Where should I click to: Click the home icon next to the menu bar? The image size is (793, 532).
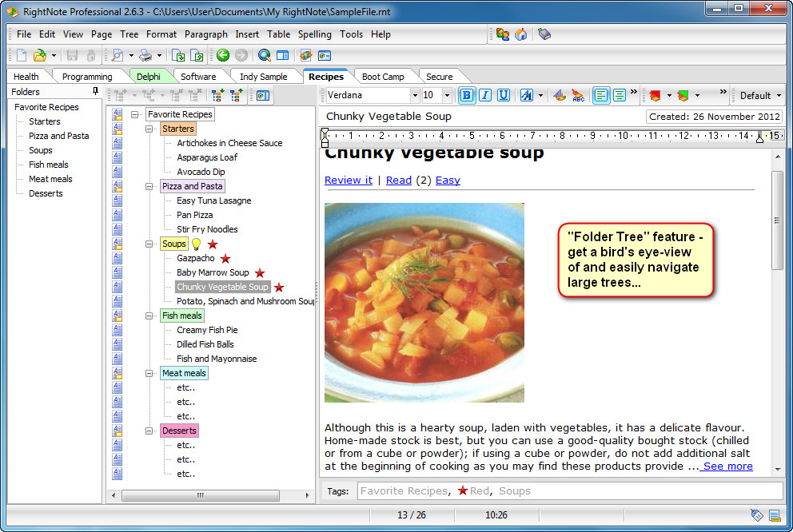coord(521,34)
